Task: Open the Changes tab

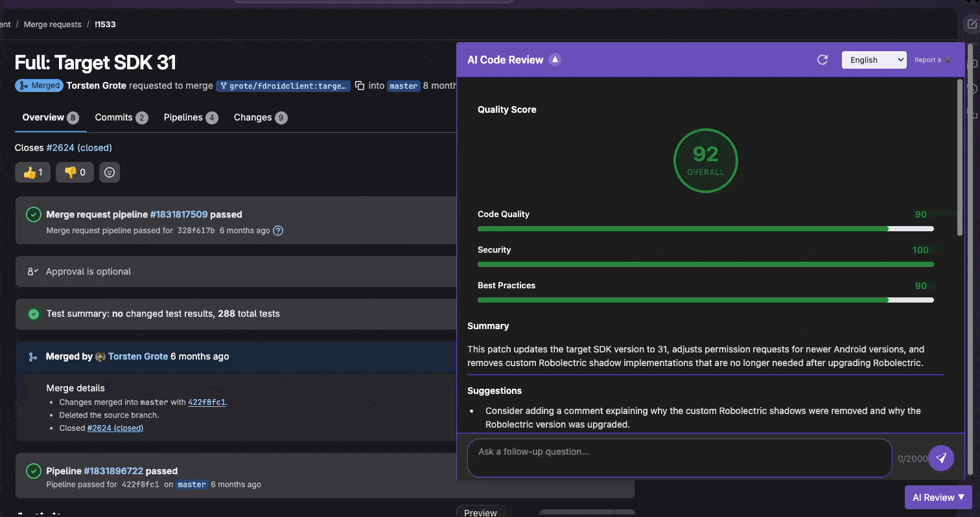Action: (x=260, y=117)
